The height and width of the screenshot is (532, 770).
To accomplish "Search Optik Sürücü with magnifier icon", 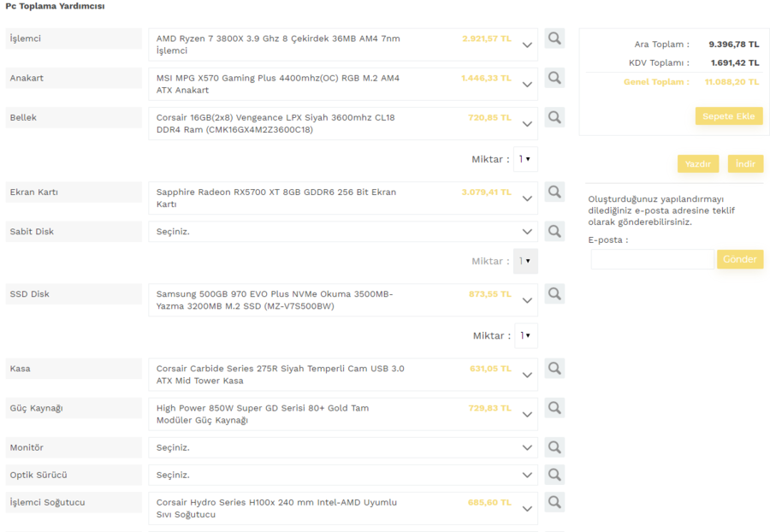I will [554, 475].
